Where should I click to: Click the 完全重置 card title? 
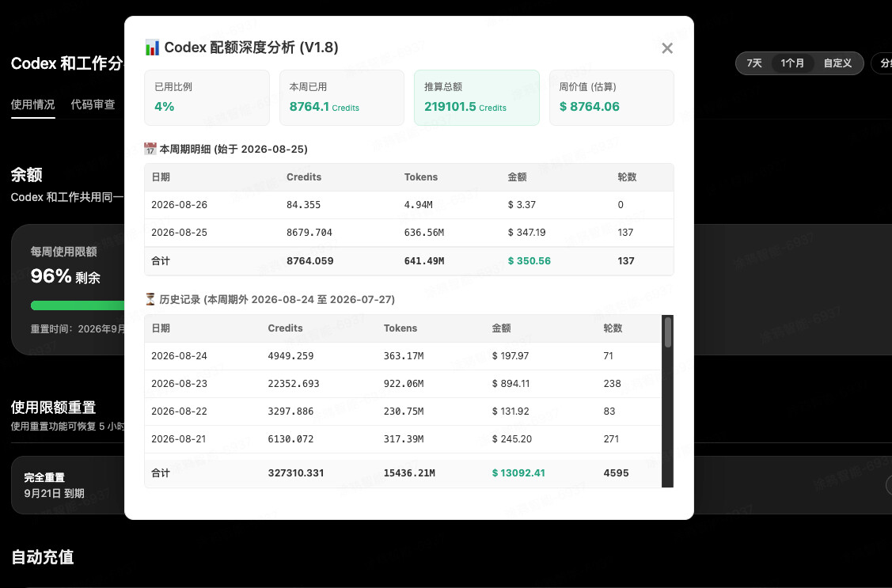tap(44, 477)
